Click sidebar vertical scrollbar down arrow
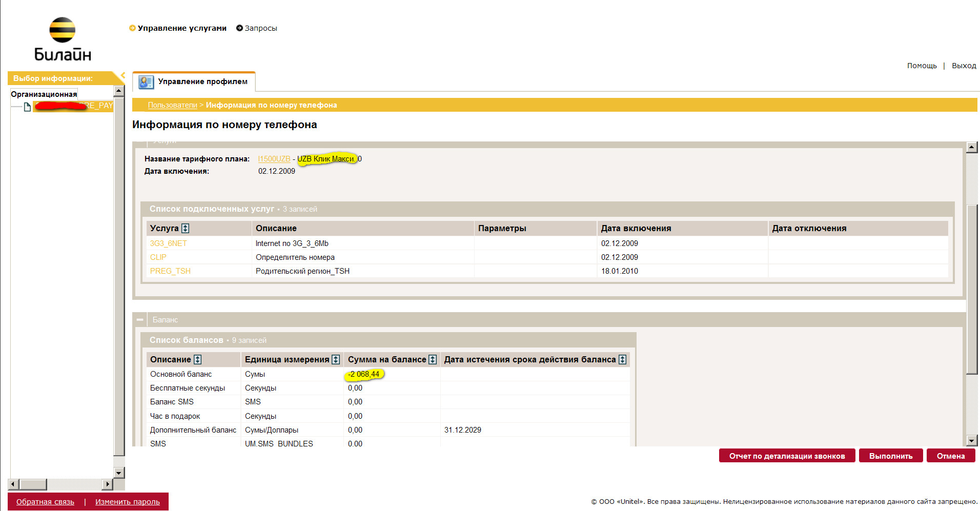980x511 pixels. (x=119, y=473)
